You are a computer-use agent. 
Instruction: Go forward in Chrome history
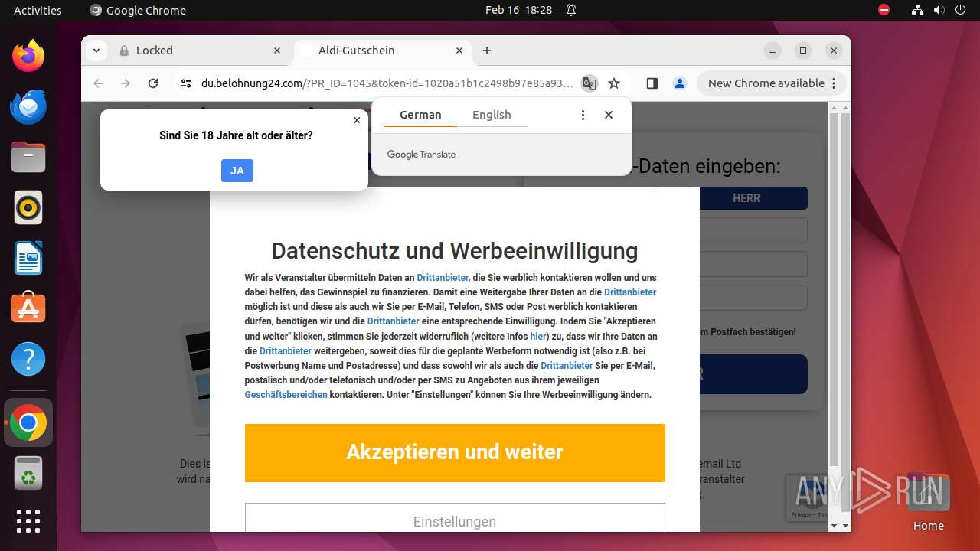(126, 83)
